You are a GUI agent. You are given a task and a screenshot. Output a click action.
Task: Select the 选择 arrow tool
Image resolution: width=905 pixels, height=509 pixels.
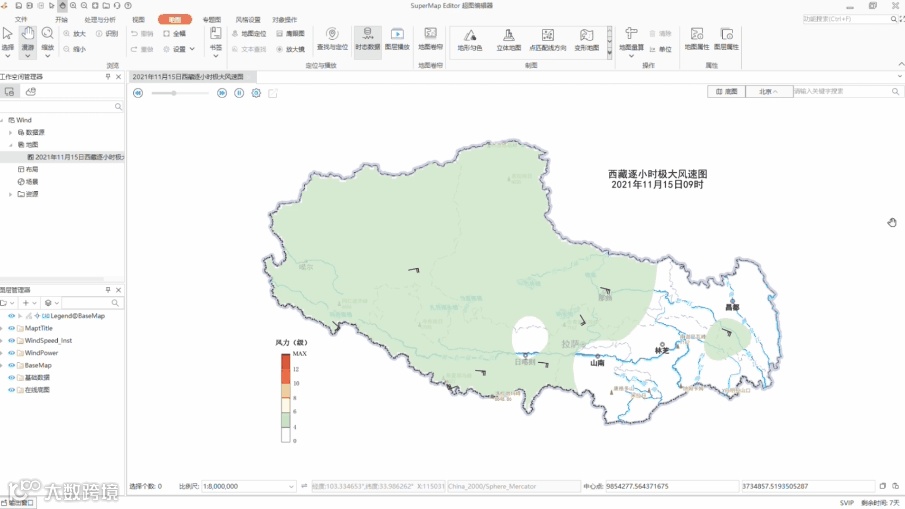8,40
